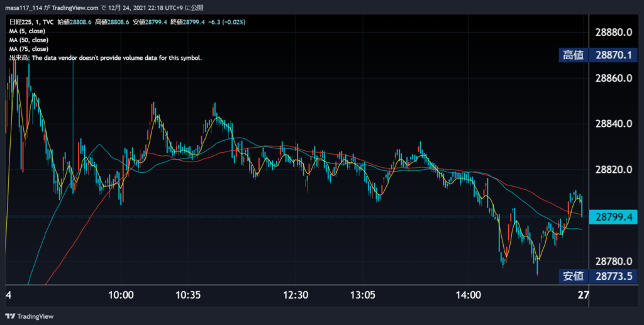The image size is (644, 325).
Task: Select the MA (75, close) indicator label
Action: (x=29, y=49)
